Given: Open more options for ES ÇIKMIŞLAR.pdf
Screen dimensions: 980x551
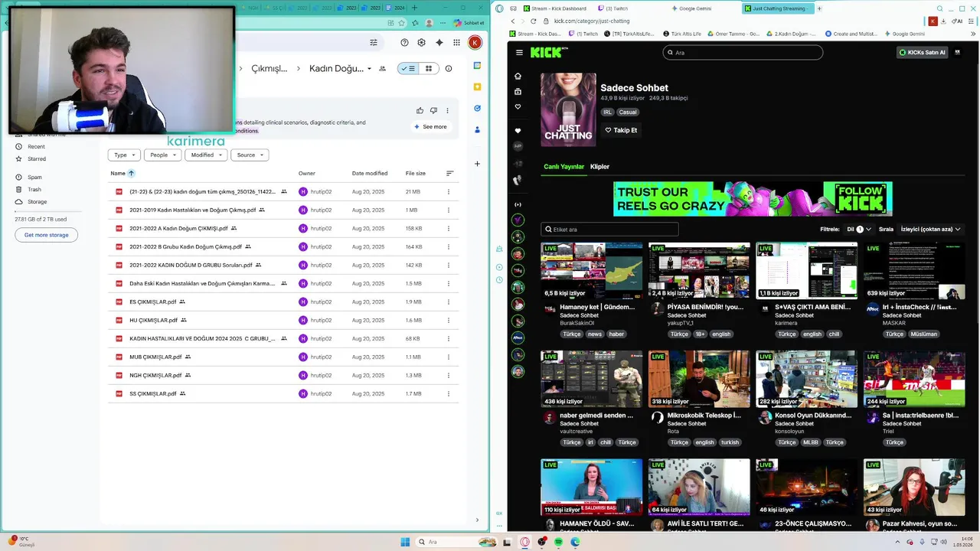Looking at the screenshot, I should pyautogui.click(x=449, y=302).
